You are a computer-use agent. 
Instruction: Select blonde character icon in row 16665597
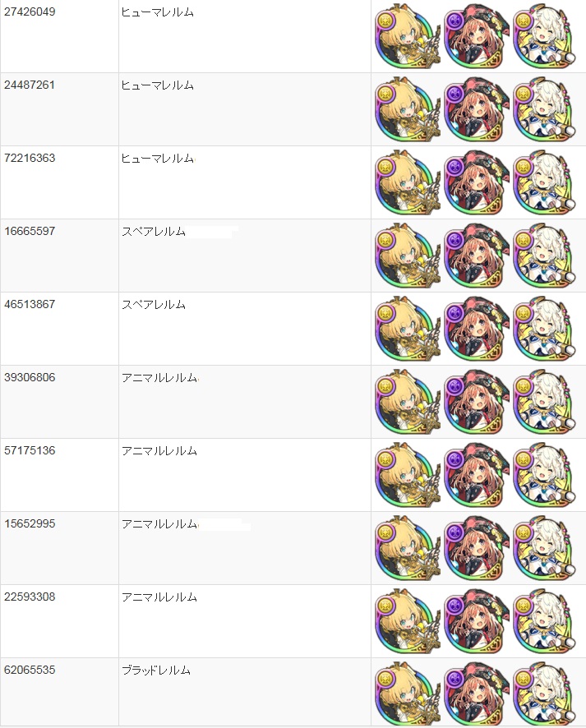407,256
